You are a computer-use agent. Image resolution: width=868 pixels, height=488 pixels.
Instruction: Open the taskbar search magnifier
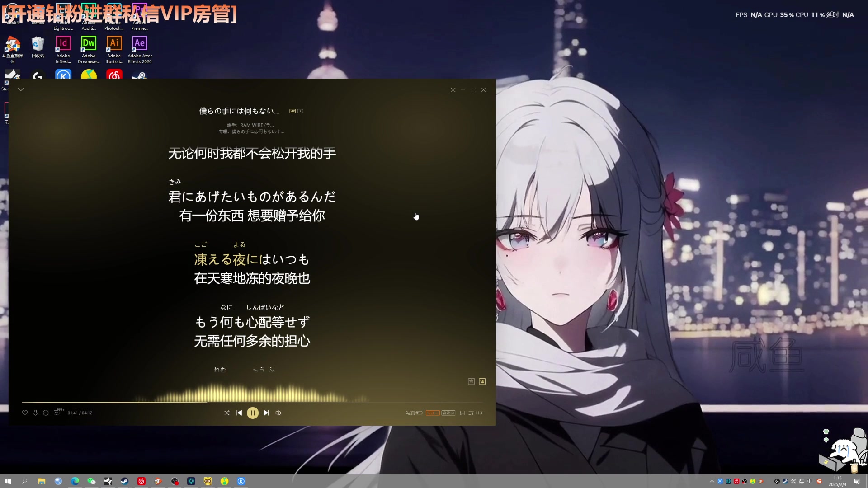pos(25,481)
